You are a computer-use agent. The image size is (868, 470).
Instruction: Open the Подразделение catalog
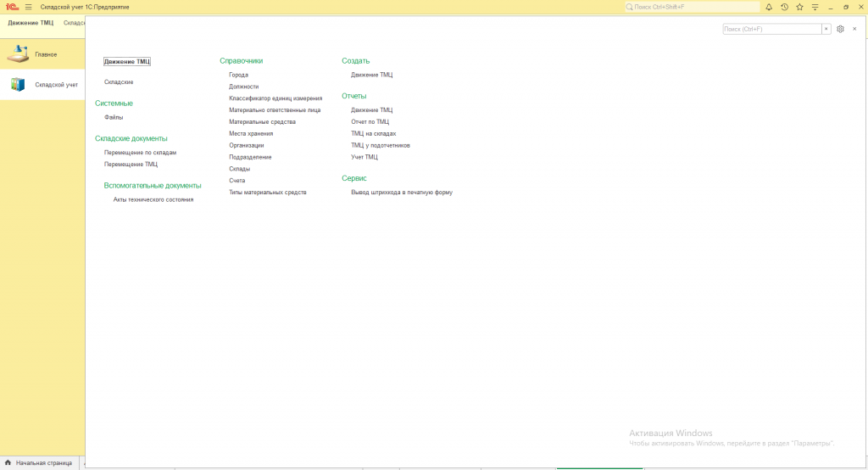250,157
